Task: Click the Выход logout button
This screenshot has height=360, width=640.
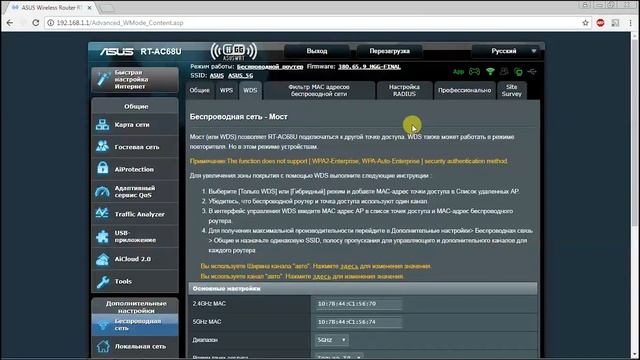Action: tap(317, 51)
